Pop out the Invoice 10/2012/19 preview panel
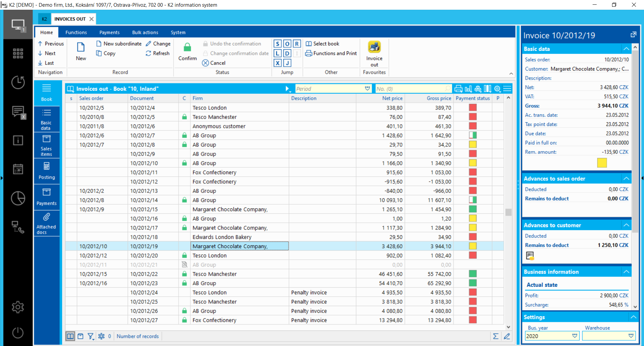Image resolution: width=644 pixels, height=346 pixels. click(x=633, y=35)
